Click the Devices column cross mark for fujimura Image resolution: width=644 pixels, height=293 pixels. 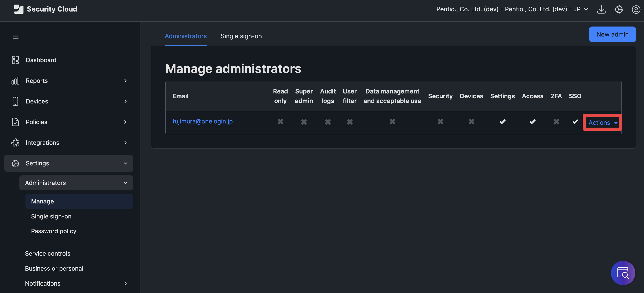471,122
